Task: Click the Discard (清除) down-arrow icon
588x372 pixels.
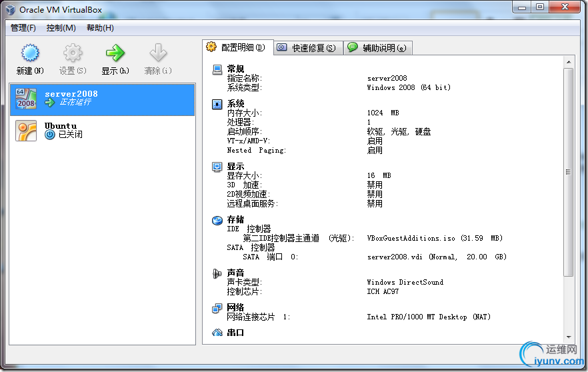Action: click(158, 53)
